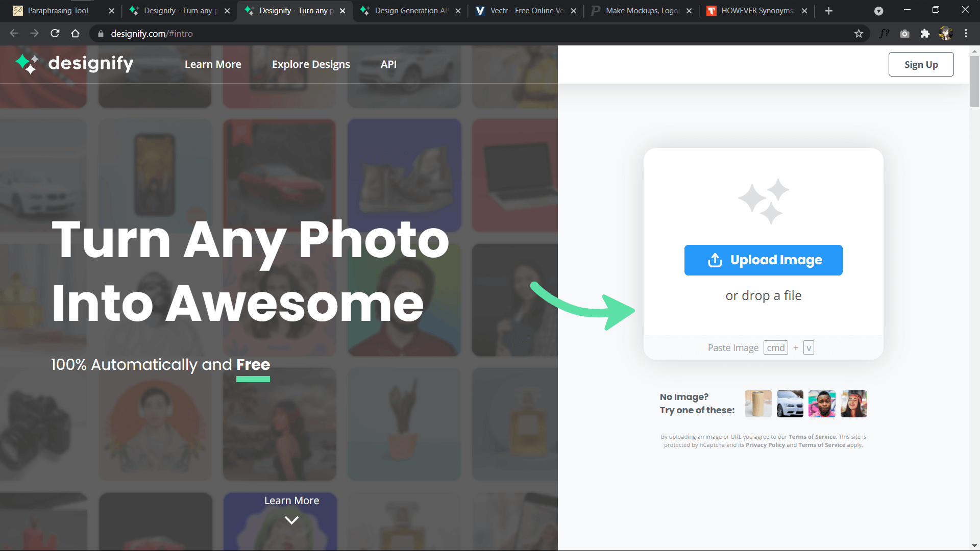980x551 pixels.
Task: Click the Sign Up button
Action: click(921, 64)
